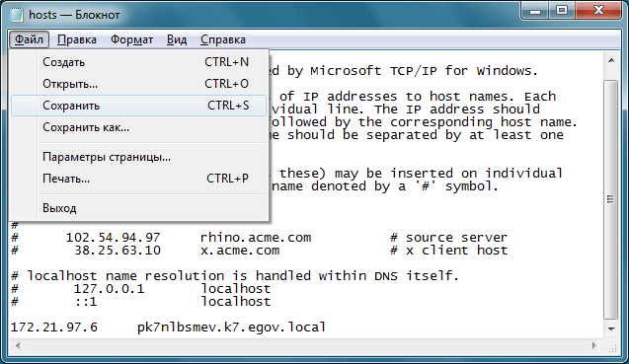
Task: Open the Формат menu
Action: (131, 39)
